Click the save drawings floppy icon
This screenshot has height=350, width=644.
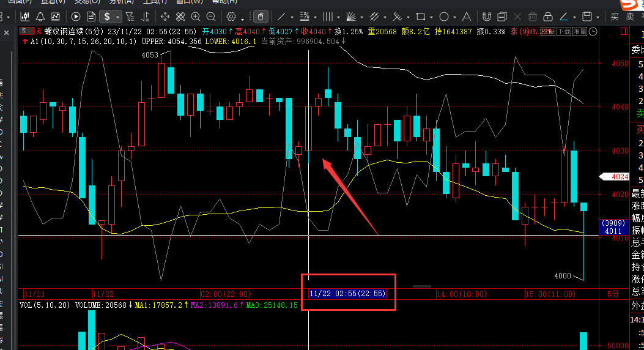[x=587, y=17]
